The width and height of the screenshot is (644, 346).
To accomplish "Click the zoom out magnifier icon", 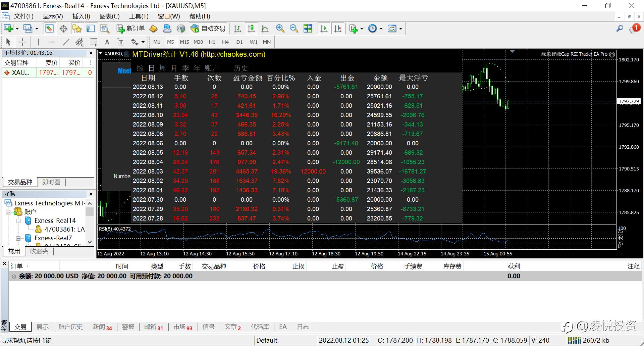I will click(294, 29).
